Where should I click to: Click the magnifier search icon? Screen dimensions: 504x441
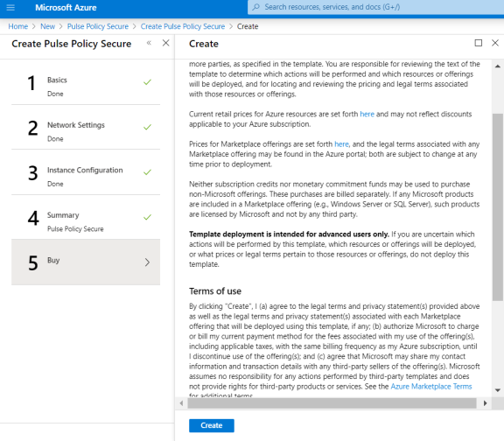point(255,7)
